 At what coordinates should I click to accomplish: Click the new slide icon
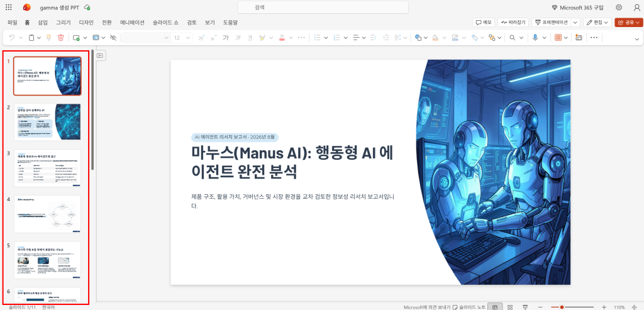coord(76,37)
